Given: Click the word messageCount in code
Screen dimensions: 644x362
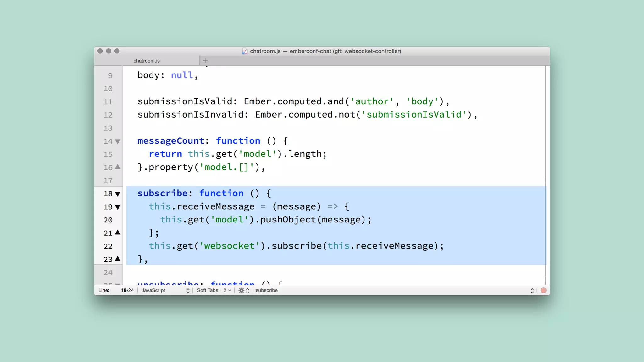Looking at the screenshot, I should point(171,141).
